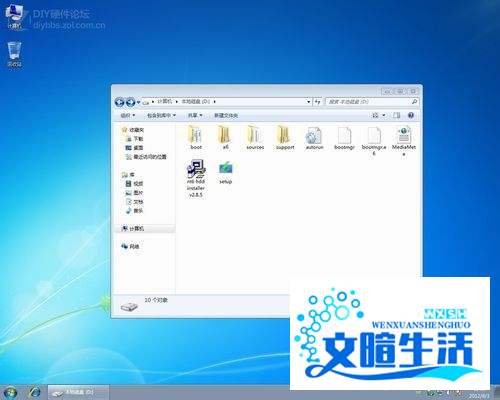This screenshot has width=500, height=400.
Task: Select Documents (文档) library
Action: pyautogui.click(x=134, y=202)
